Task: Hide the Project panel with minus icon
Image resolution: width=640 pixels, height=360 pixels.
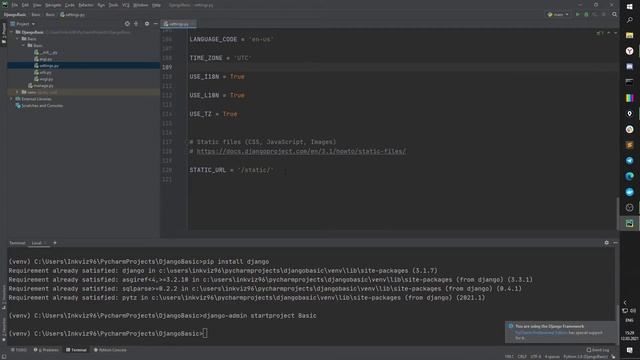Action: pos(156,24)
